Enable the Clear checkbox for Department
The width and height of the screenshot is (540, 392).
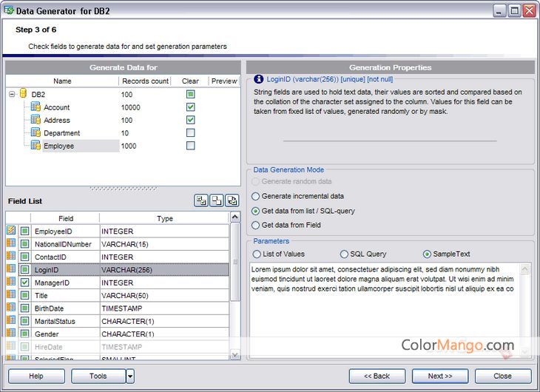[x=190, y=132]
